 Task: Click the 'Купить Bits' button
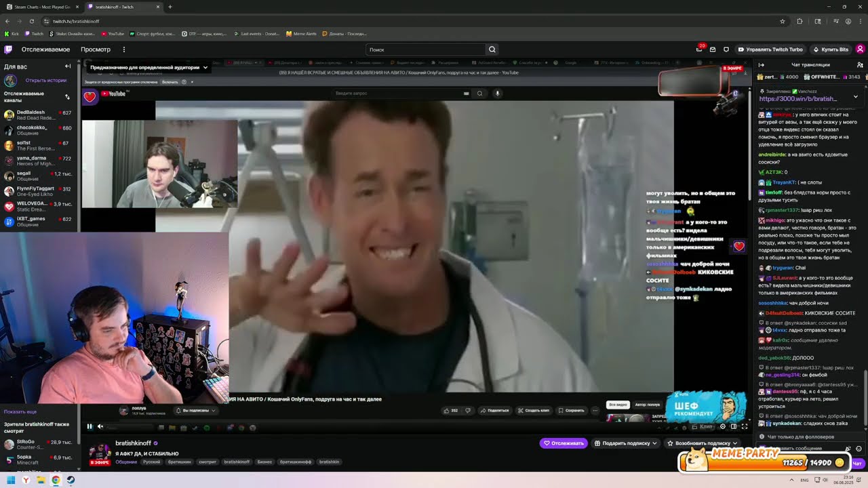[831, 49]
